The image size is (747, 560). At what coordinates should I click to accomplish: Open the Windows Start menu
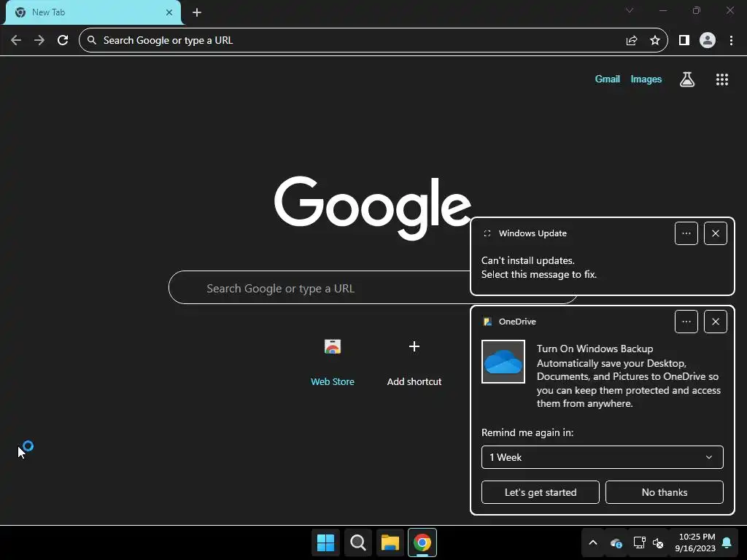[326, 542]
